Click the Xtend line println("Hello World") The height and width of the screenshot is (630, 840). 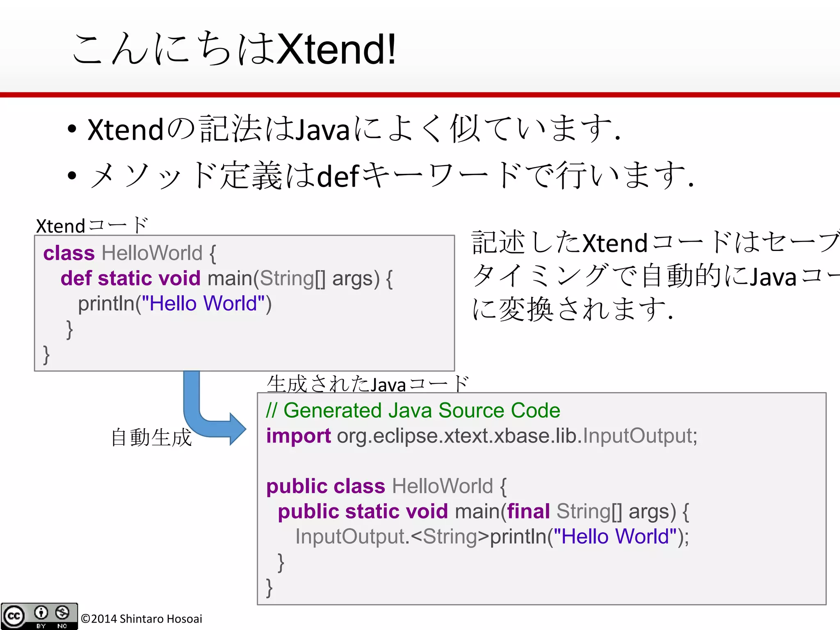click(175, 304)
